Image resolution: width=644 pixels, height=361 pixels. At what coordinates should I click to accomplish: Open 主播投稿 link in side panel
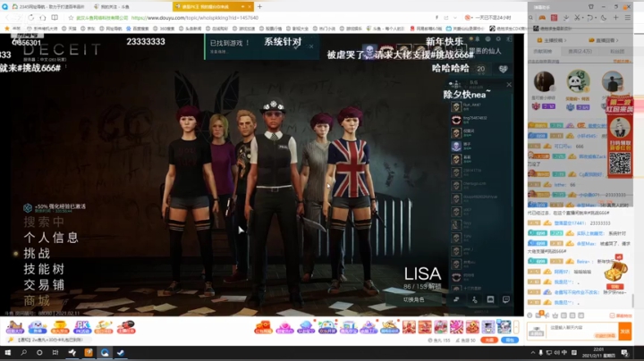(x=552, y=40)
